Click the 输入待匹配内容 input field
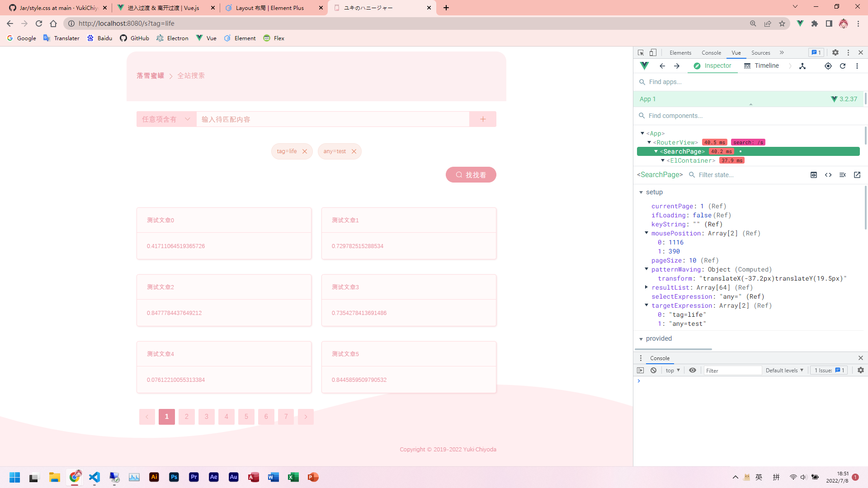Screen dimensions: 868x488 [x=332, y=119]
